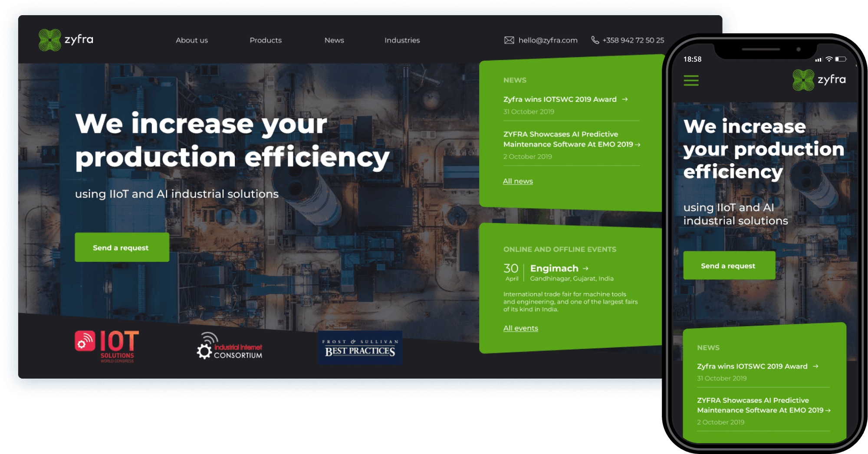Open desktop Zyfra wins IOTSWC 2019 Award news
The image size is (868, 454).
click(x=560, y=99)
